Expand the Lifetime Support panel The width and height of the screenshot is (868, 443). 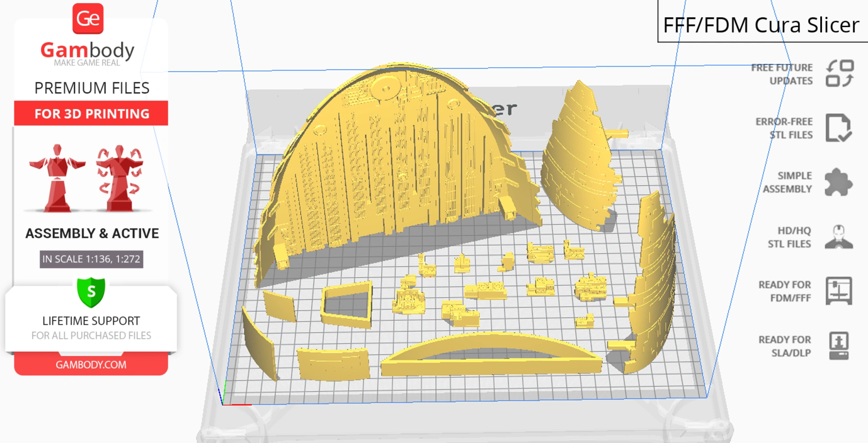[91, 321]
